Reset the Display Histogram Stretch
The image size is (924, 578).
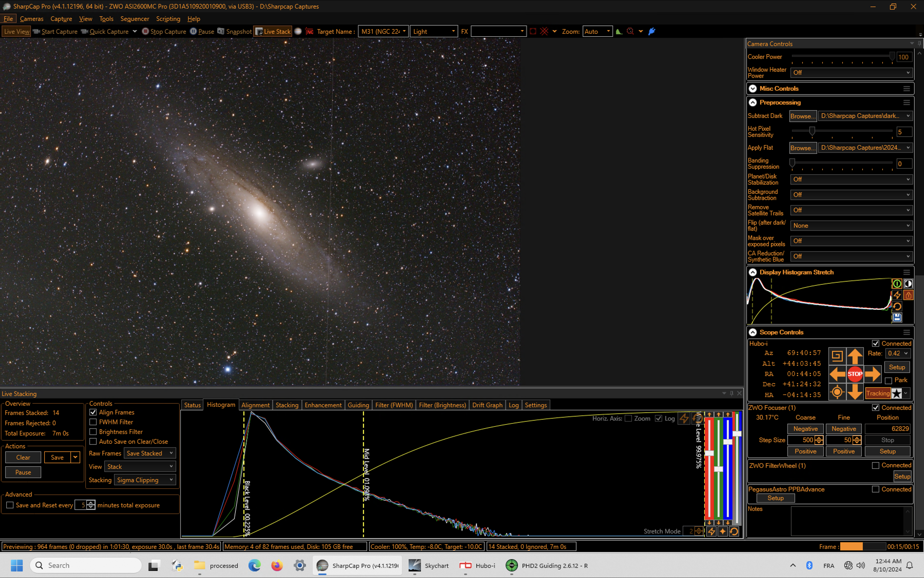pos(897,306)
